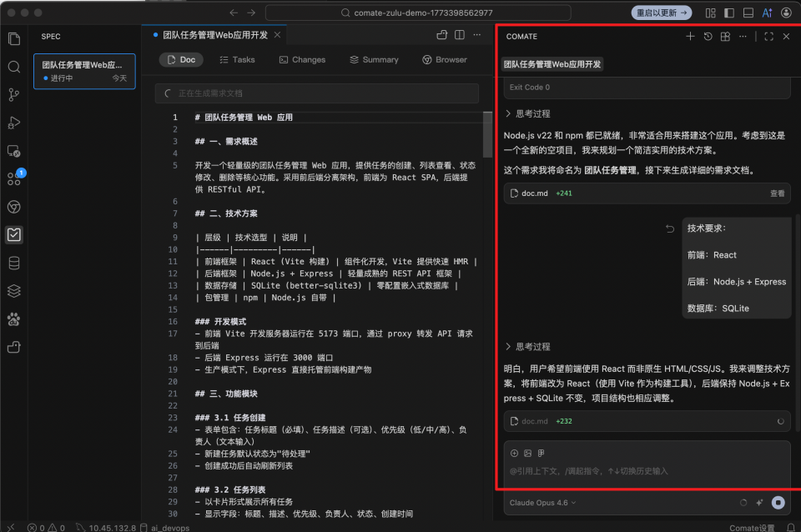Start a new Comate chat with plus
This screenshot has height=532, width=801.
[690, 36]
